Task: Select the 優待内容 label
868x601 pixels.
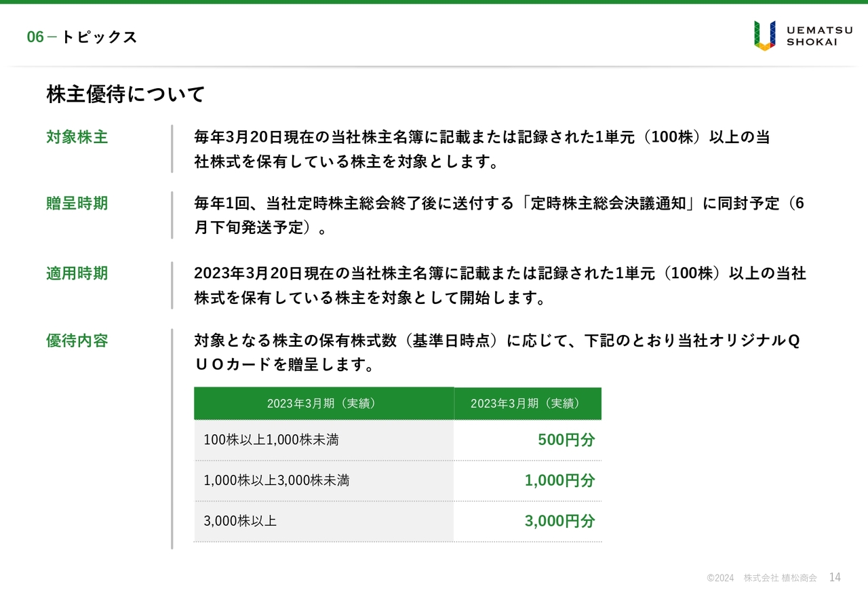Action: tap(77, 341)
